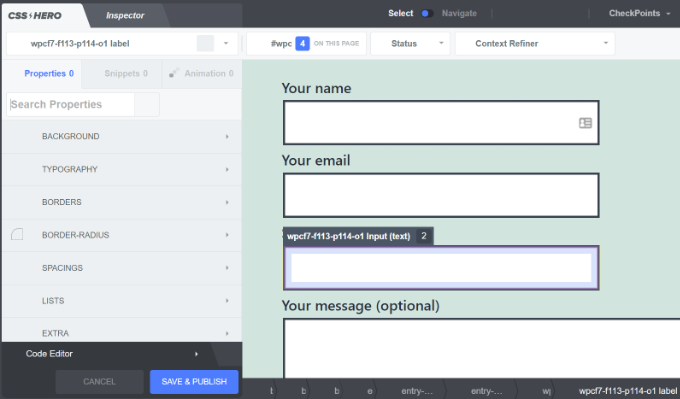This screenshot has width=680, height=399.
Task: Expand the Background properties group
Action: pyautogui.click(x=122, y=137)
